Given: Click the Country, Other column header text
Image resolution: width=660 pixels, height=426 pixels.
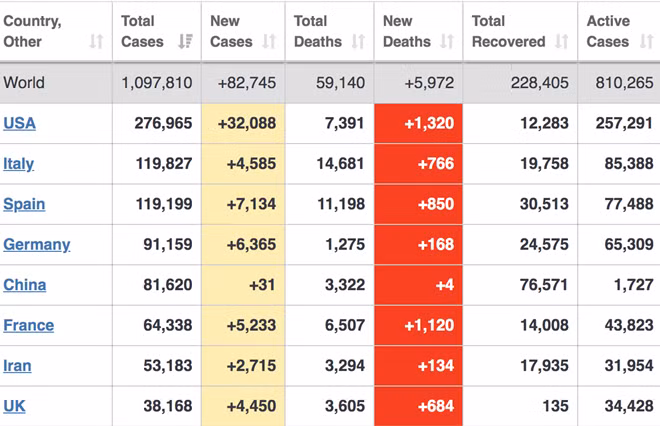Looking at the screenshot, I should pos(32,31).
